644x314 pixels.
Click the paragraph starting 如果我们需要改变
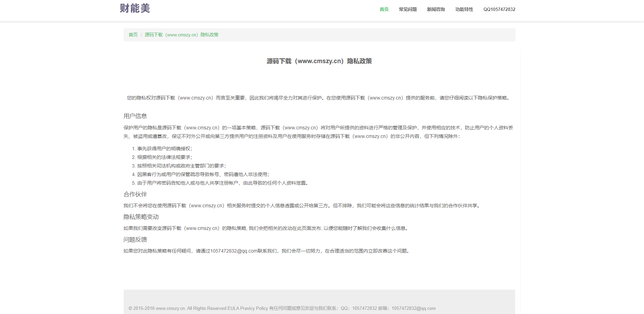[x=267, y=228]
